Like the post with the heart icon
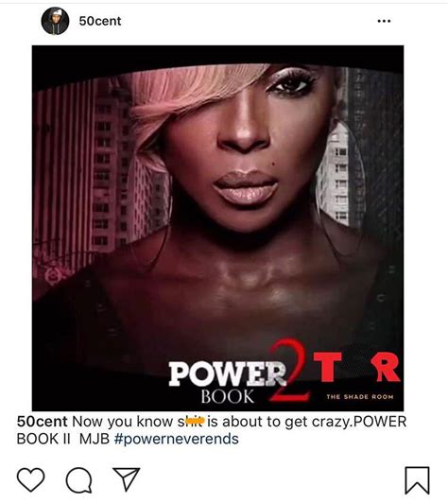448x503 pixels. pyautogui.click(x=31, y=479)
